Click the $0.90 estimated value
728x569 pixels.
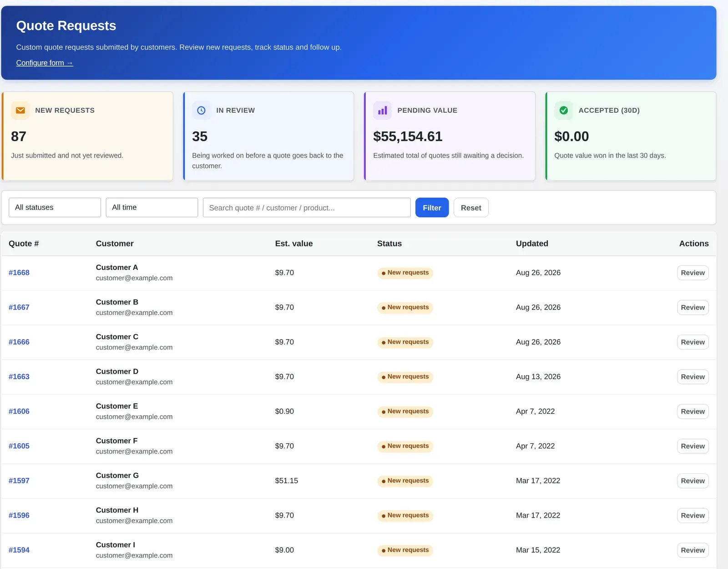[284, 411]
